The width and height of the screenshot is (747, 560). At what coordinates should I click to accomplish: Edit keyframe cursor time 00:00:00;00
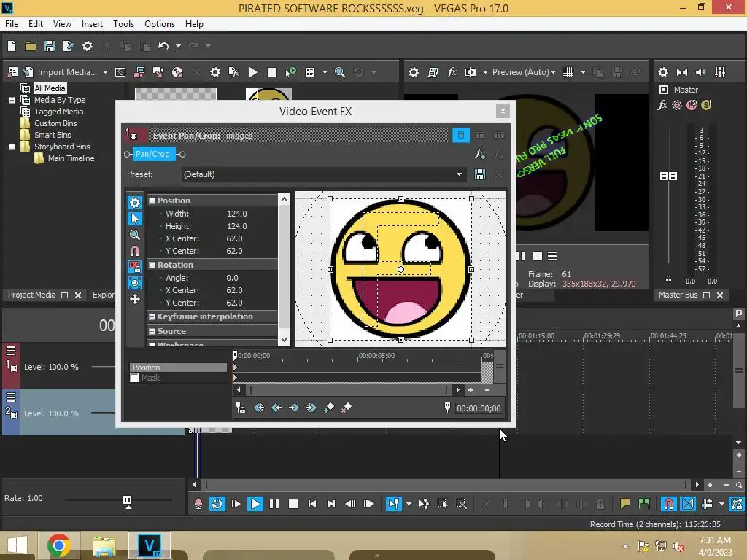pyautogui.click(x=479, y=408)
